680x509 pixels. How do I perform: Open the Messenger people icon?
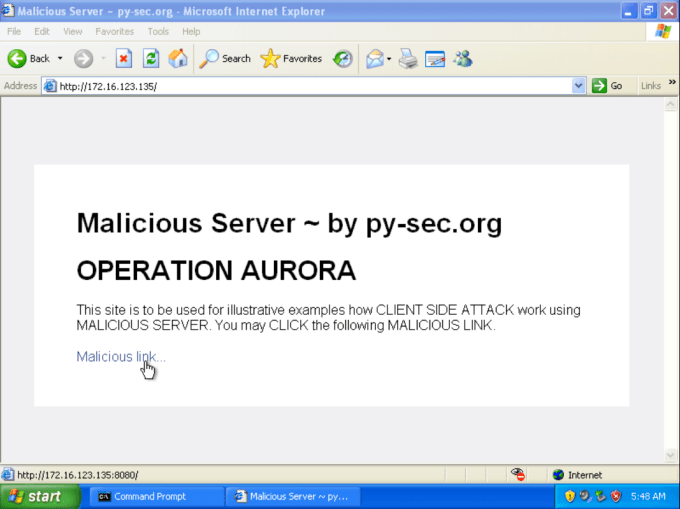463,59
